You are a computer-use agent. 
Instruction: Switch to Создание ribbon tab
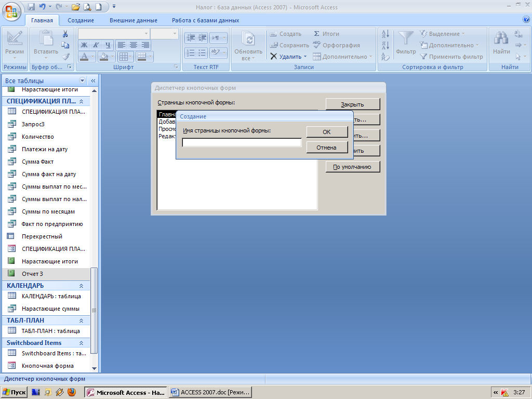tap(81, 20)
